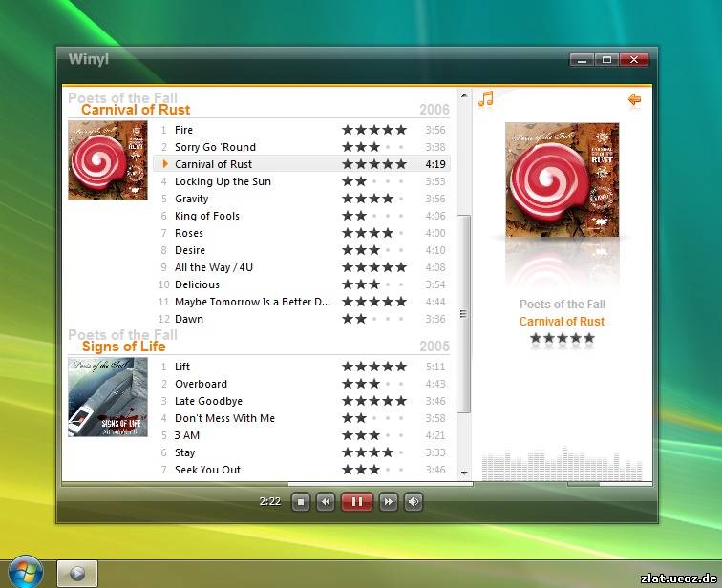Click the Signs of Life album thumbnail
Screen dimensions: 722x588
tap(108, 397)
